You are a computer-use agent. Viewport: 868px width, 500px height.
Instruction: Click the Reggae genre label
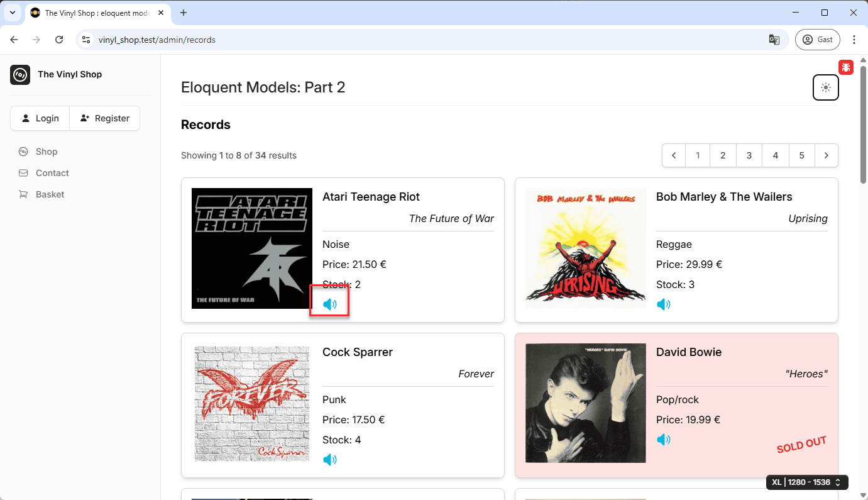coord(674,244)
